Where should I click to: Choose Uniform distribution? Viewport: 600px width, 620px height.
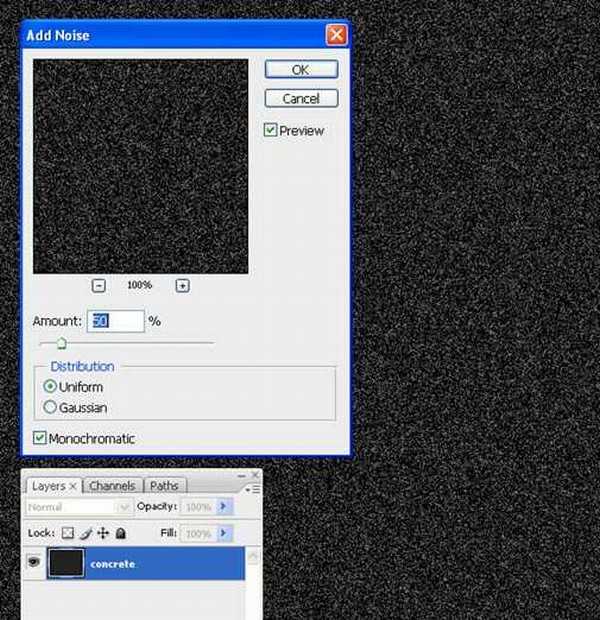[50, 386]
